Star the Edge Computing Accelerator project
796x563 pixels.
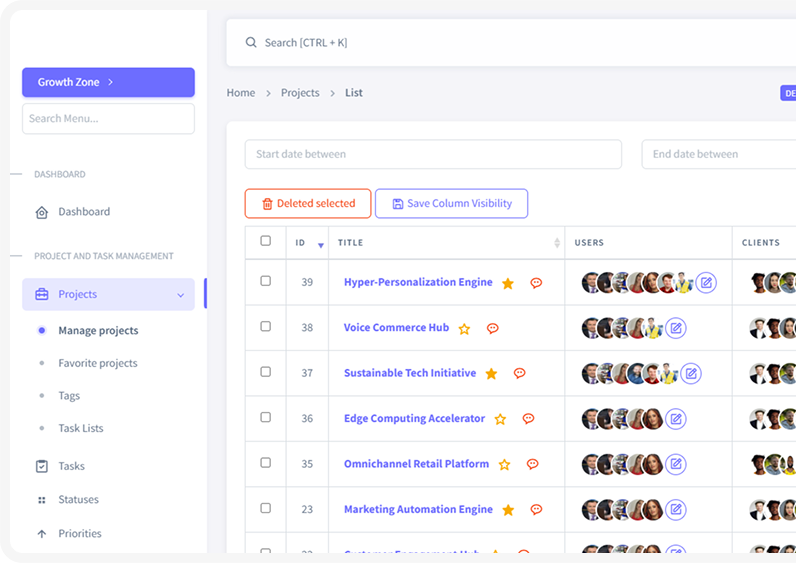click(500, 419)
